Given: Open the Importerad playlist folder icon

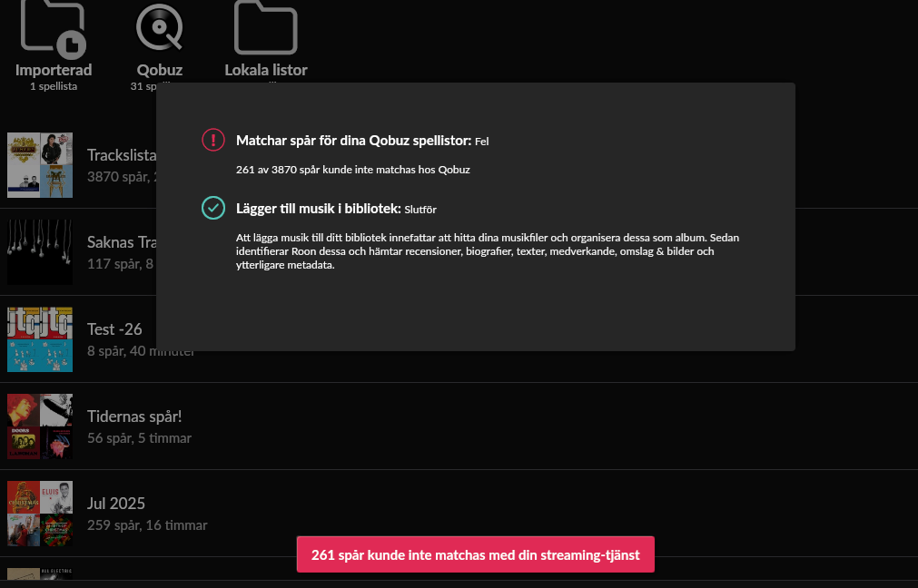Looking at the screenshot, I should pyautogui.click(x=53, y=27).
